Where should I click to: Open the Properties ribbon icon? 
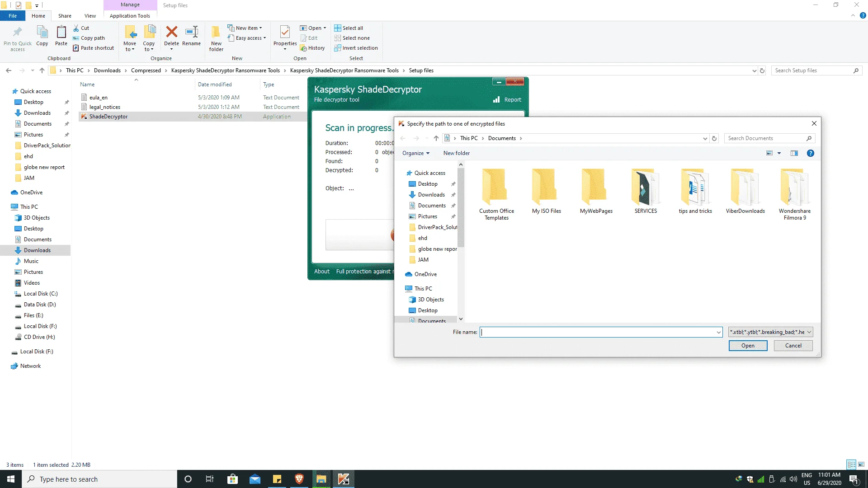pos(285,33)
